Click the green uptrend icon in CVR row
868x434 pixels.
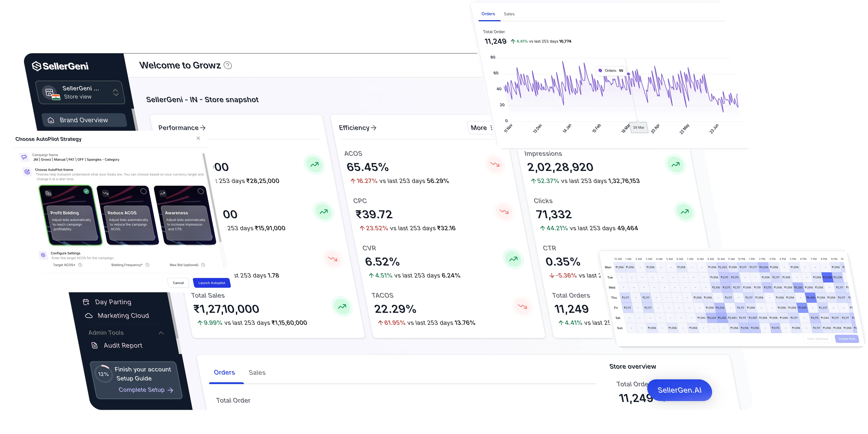click(513, 259)
